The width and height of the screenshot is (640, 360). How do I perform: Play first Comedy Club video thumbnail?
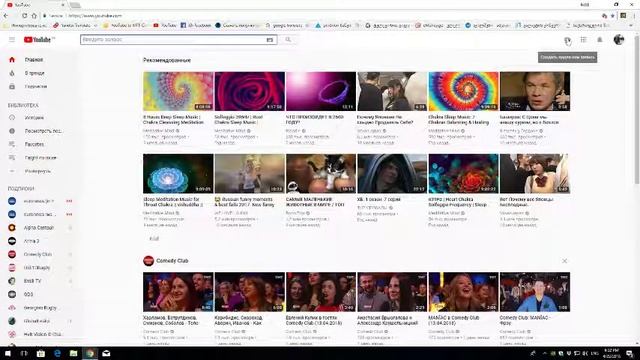(x=178, y=292)
